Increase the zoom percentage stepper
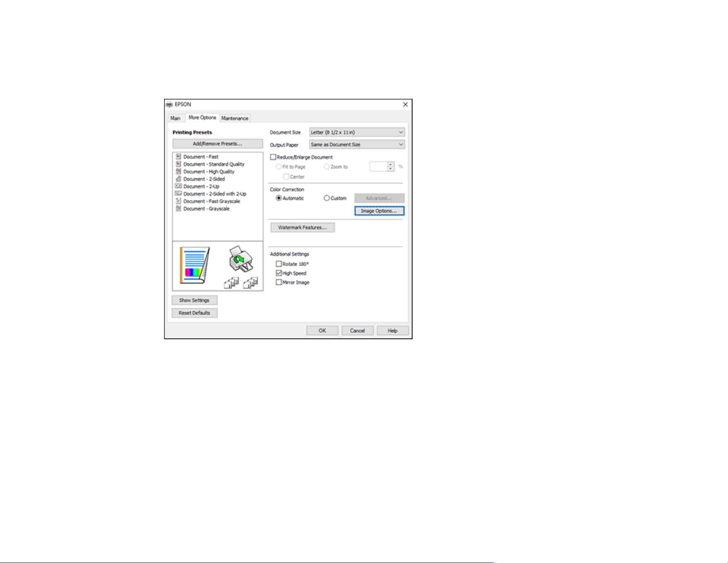 coord(391,164)
